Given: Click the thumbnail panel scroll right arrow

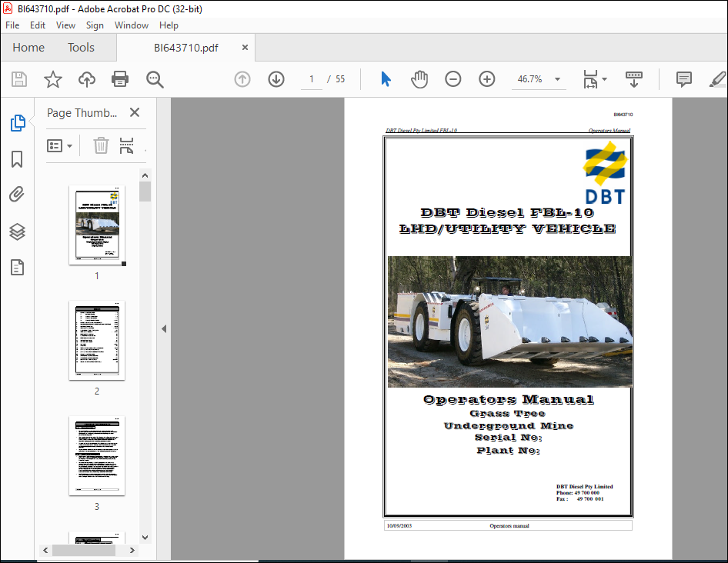Looking at the screenshot, I should point(132,550).
